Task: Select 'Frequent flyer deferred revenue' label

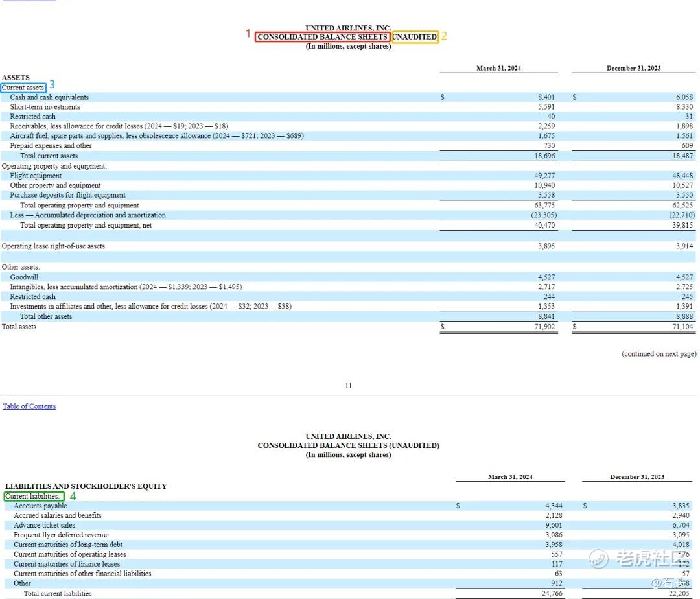Action: [x=61, y=535]
